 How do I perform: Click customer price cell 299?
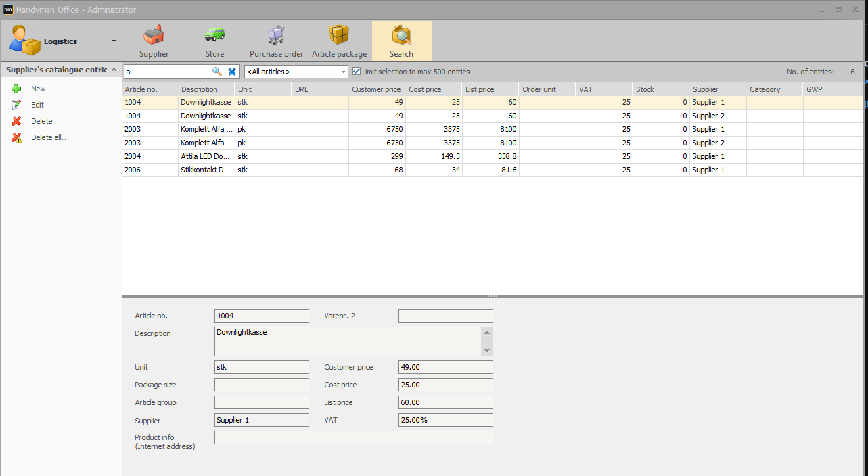[377, 156]
